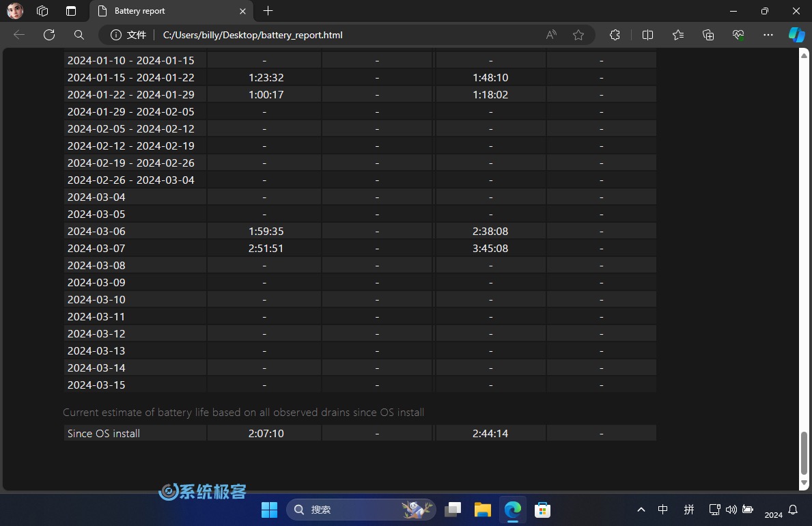View site information icon in address bar
This screenshot has width=812, height=526.
click(116, 35)
